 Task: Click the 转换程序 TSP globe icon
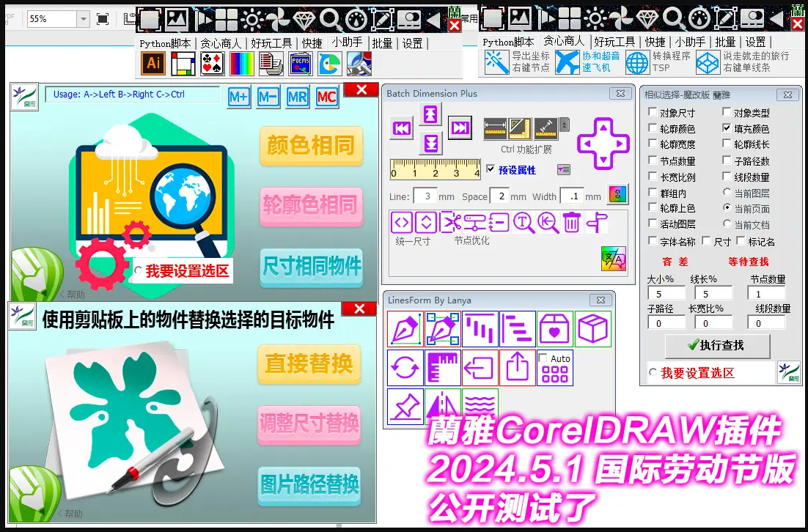[637, 62]
